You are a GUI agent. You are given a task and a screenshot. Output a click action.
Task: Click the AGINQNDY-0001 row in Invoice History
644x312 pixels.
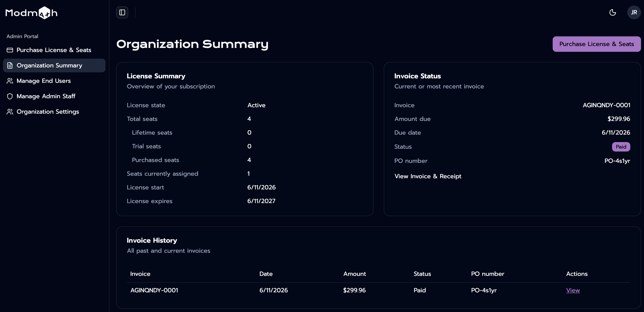coord(379,290)
